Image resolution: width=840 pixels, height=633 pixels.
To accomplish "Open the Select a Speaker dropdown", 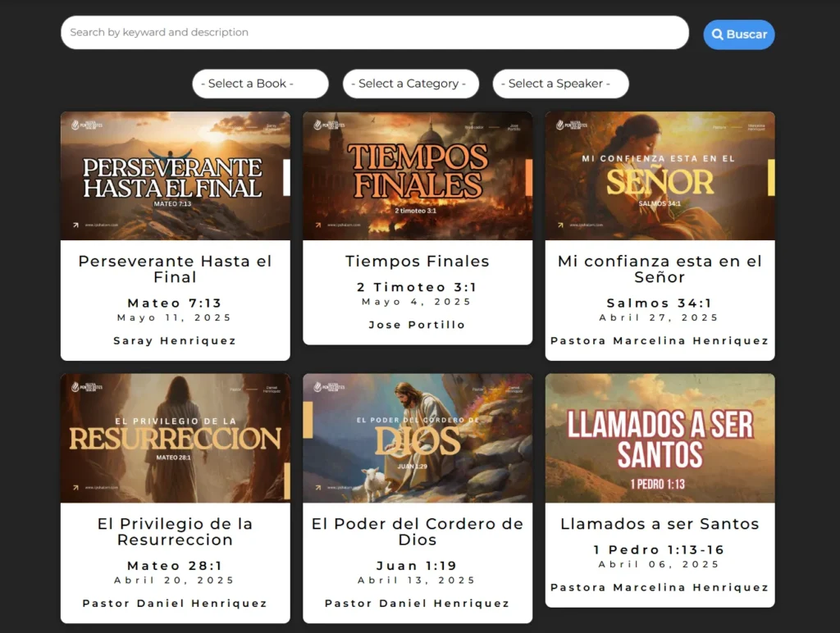I will [560, 84].
